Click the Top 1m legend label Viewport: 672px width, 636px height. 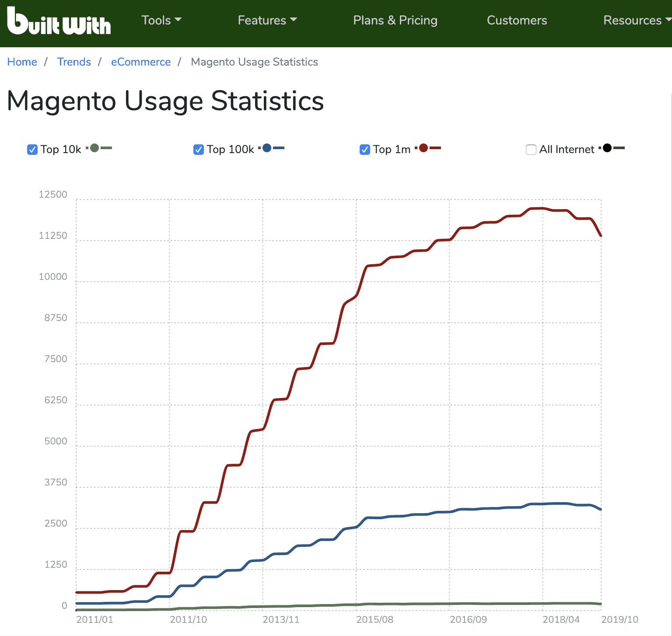392,150
